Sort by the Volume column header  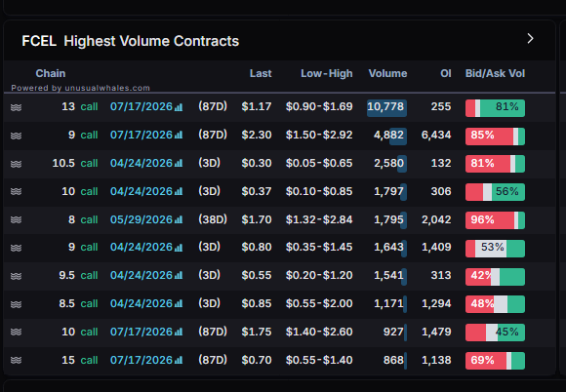(387, 73)
